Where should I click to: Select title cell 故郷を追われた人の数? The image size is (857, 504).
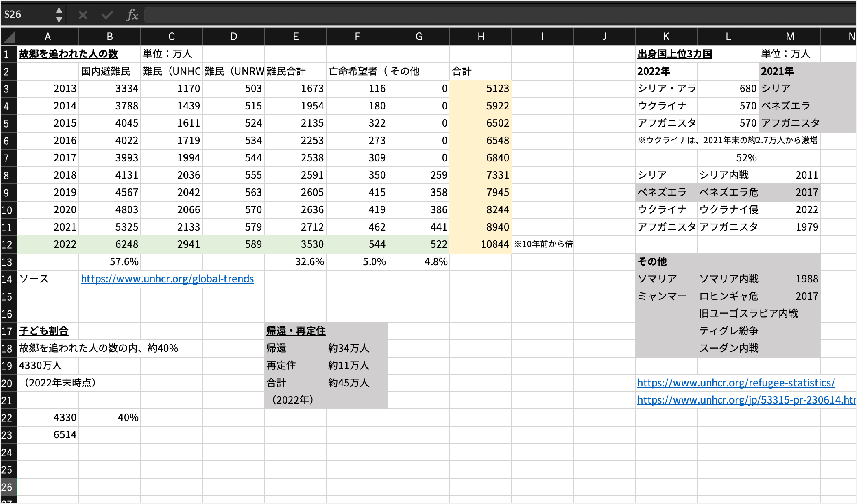tap(68, 54)
